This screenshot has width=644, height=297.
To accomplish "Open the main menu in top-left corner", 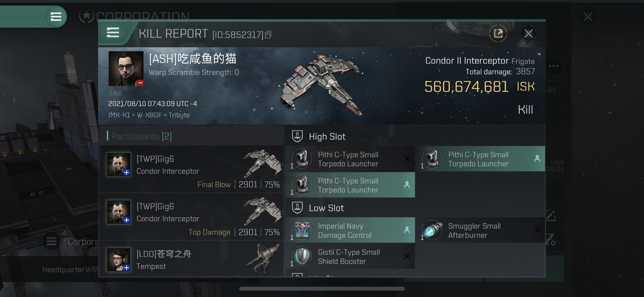I will (56, 17).
